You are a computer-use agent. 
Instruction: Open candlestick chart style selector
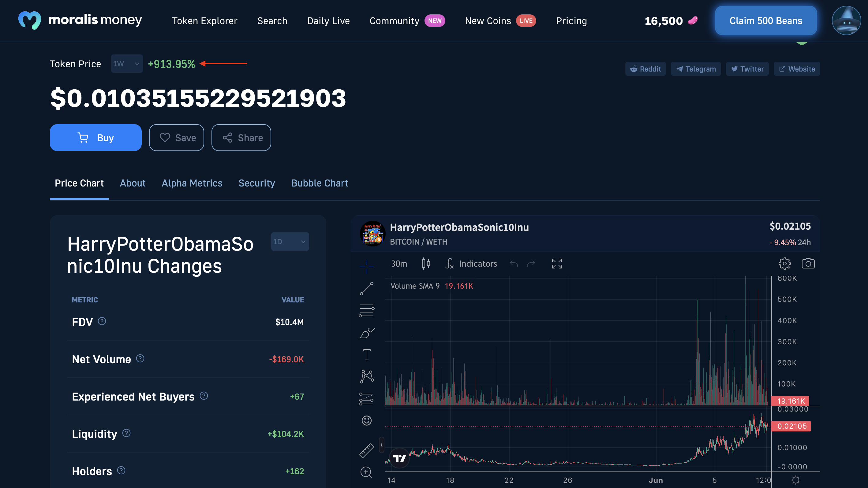click(x=426, y=264)
